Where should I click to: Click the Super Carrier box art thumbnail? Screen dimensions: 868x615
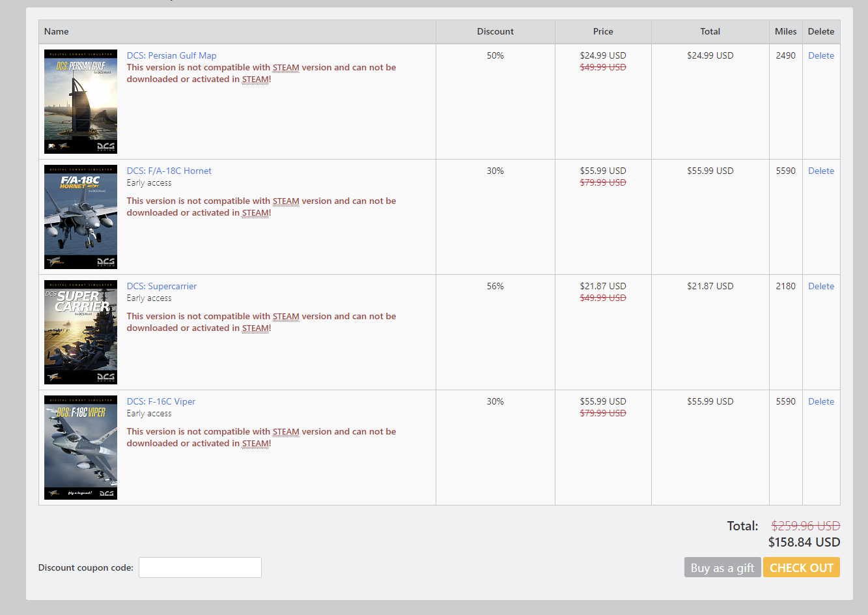[x=81, y=332]
